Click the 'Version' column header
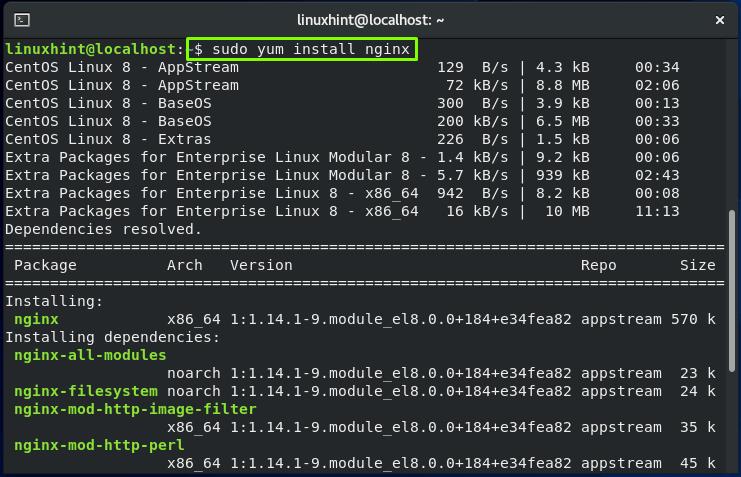The height and width of the screenshot is (477, 741). pyautogui.click(x=261, y=265)
